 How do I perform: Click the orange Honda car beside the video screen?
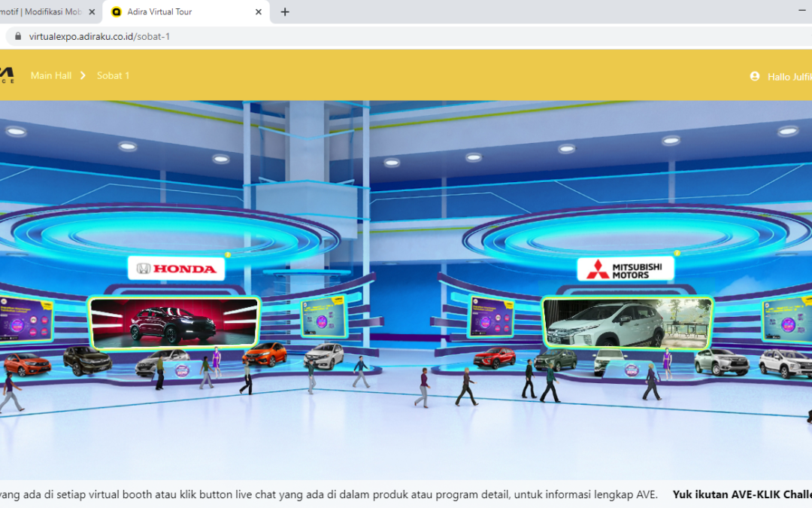(x=265, y=353)
